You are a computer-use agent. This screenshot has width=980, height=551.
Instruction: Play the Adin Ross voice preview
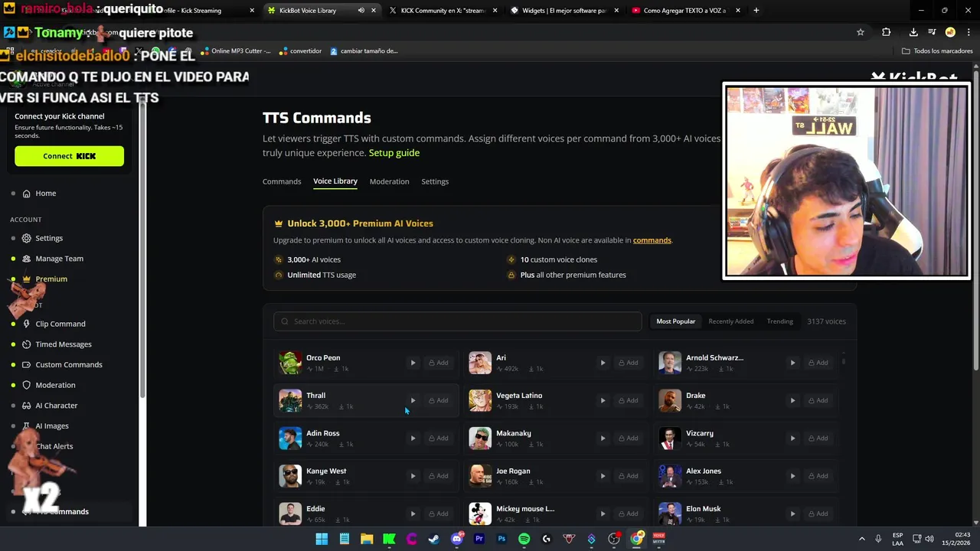coord(413,438)
